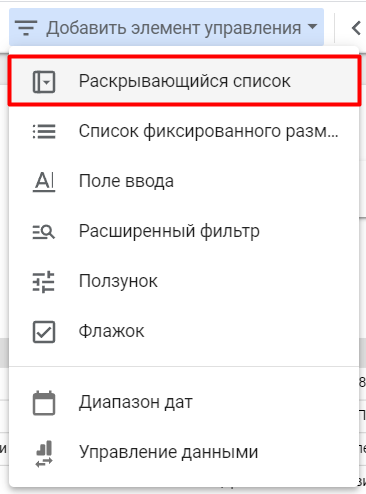Open the 'Добавить элемент управления' dropdown button
366x494 pixels.
166,27
